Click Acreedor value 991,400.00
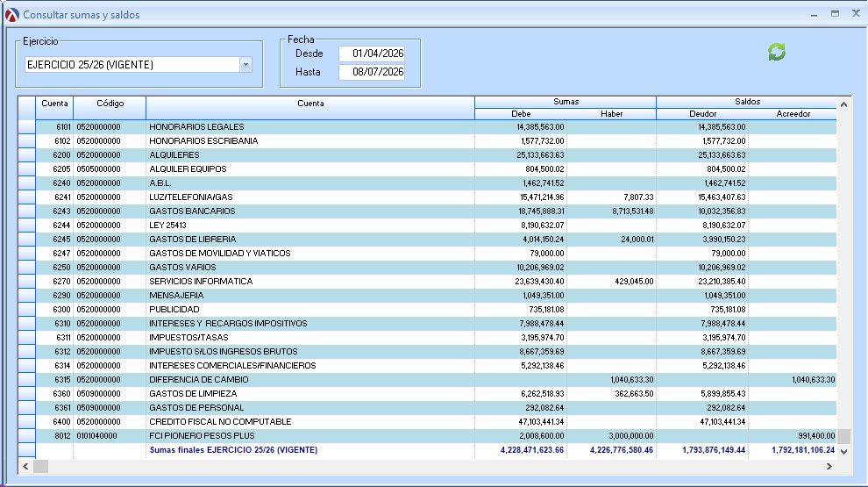 [x=816, y=436]
